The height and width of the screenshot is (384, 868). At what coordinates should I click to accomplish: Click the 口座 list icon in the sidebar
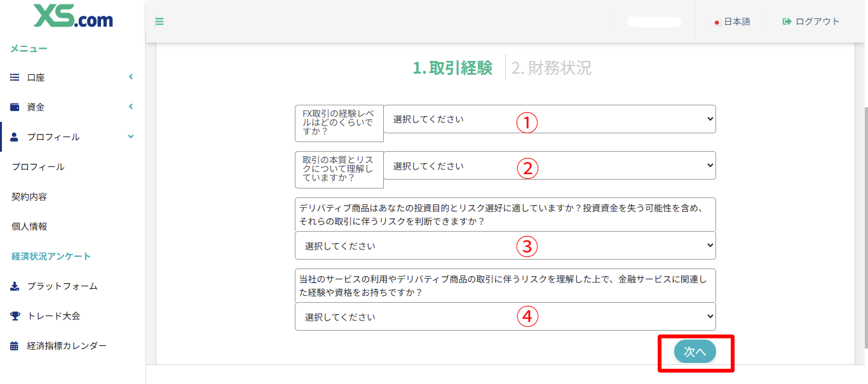14,77
